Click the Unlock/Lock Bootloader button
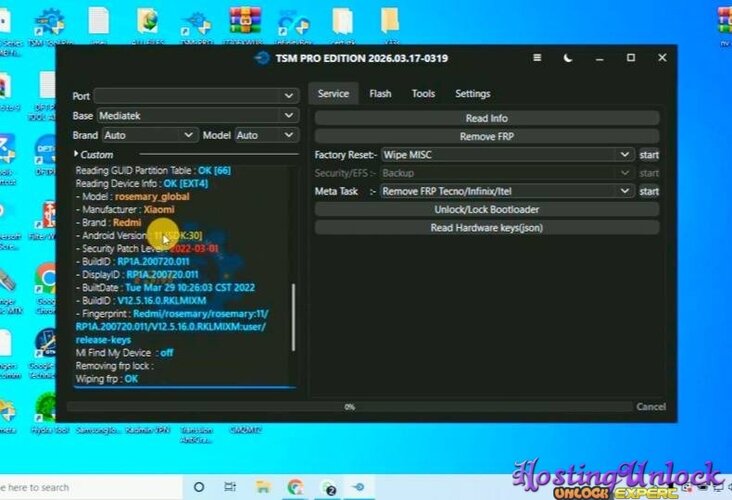Viewport: 732px width, 500px height. (x=486, y=209)
